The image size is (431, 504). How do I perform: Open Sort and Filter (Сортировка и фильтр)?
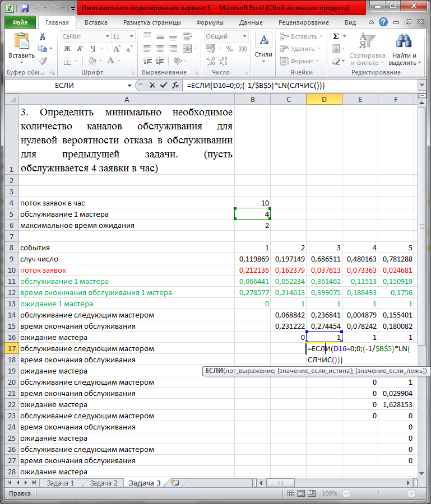367,49
